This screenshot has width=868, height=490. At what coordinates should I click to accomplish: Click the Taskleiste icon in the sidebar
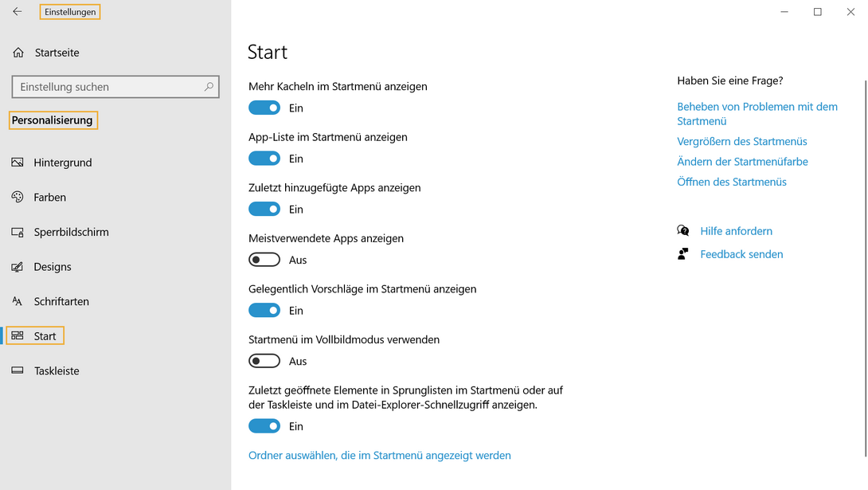click(x=17, y=370)
